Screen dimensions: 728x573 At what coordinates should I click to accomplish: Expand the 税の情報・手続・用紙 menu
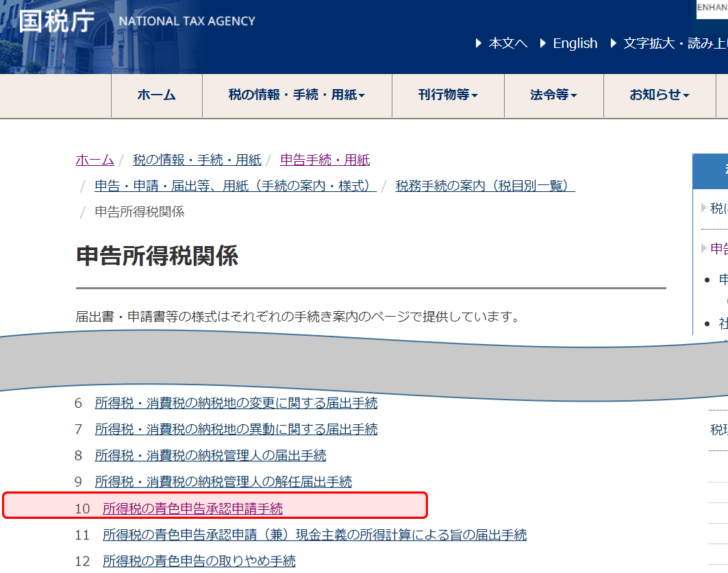point(297,95)
